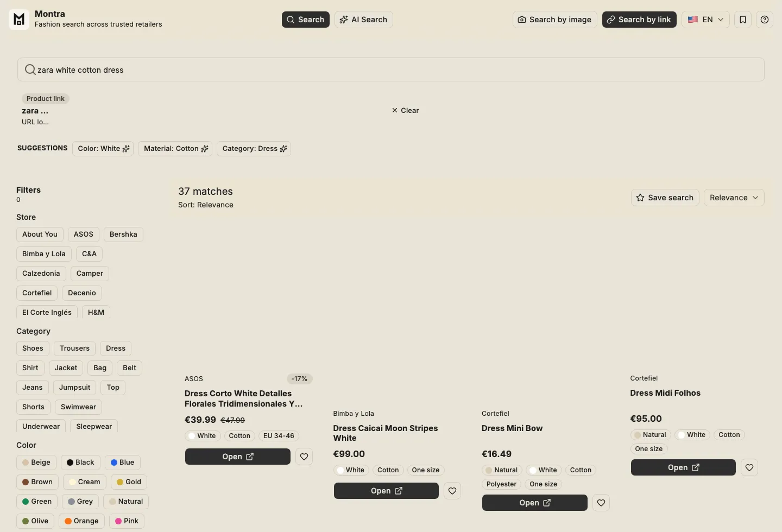Image resolution: width=782 pixels, height=532 pixels.
Task: Focus the zara white cotton dress search box
Action: 391,69
